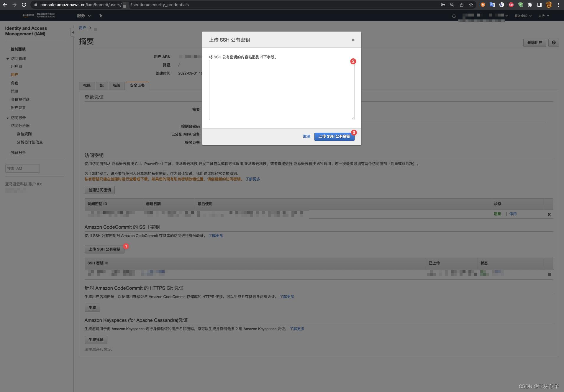Image resolution: width=564 pixels, height=392 pixels.
Task: Open the saved passwords key icon
Action: click(443, 5)
